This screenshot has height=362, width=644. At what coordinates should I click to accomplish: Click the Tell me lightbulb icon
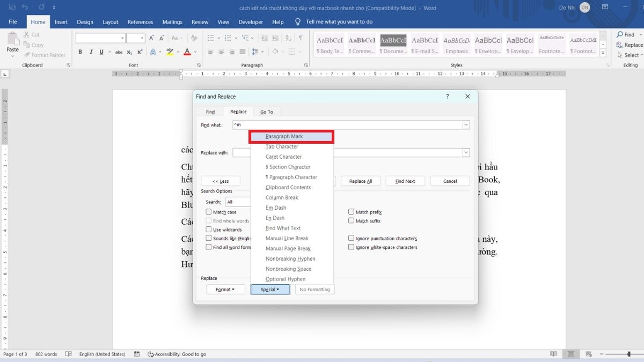298,22
